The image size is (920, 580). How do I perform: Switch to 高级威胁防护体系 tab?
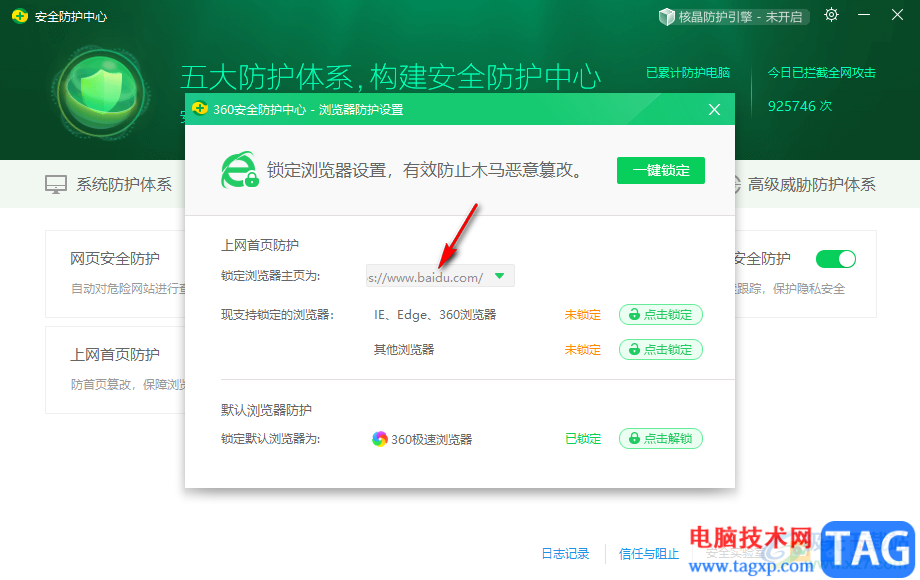[x=804, y=185]
